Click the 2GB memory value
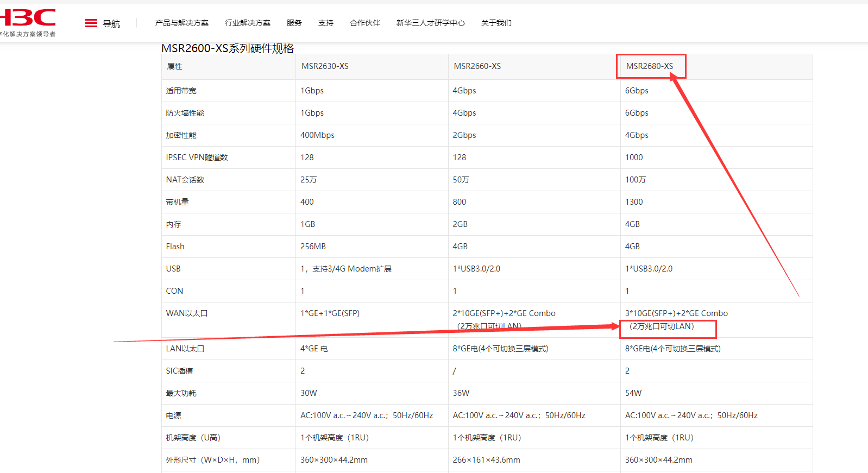868x473 pixels. pos(460,224)
